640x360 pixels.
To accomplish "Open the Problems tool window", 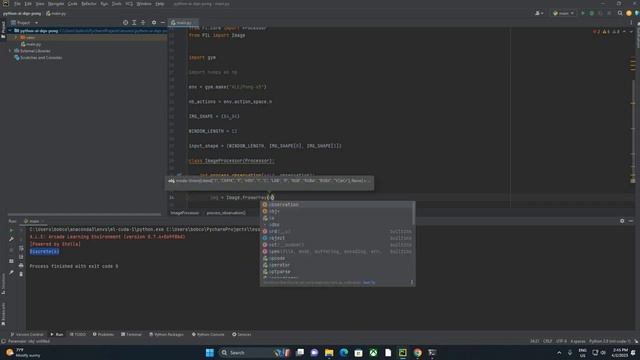I will [103, 334].
